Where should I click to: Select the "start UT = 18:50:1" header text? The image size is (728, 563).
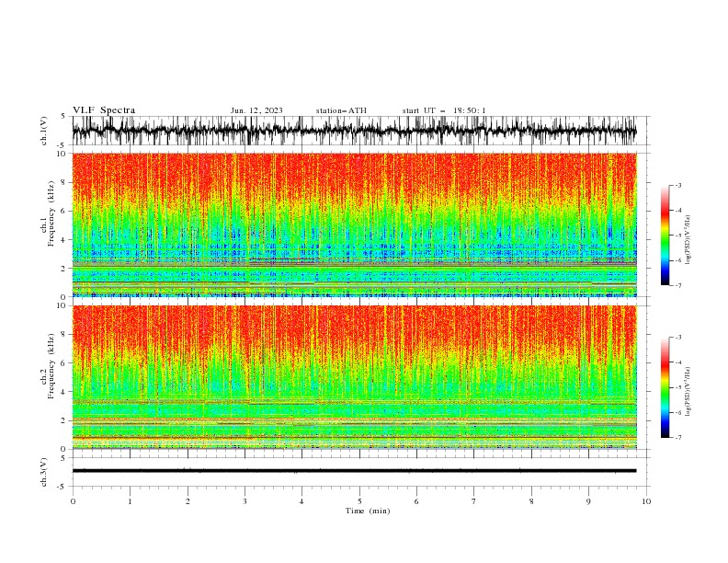click(444, 110)
